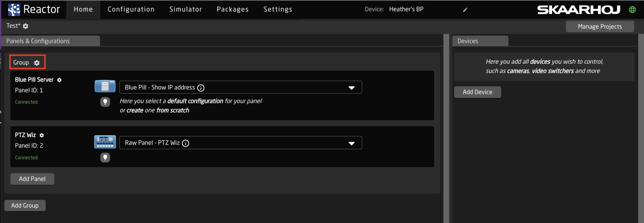Screen dimensions: 644x223
Task: Open the Settings tab
Action: coord(278,9)
